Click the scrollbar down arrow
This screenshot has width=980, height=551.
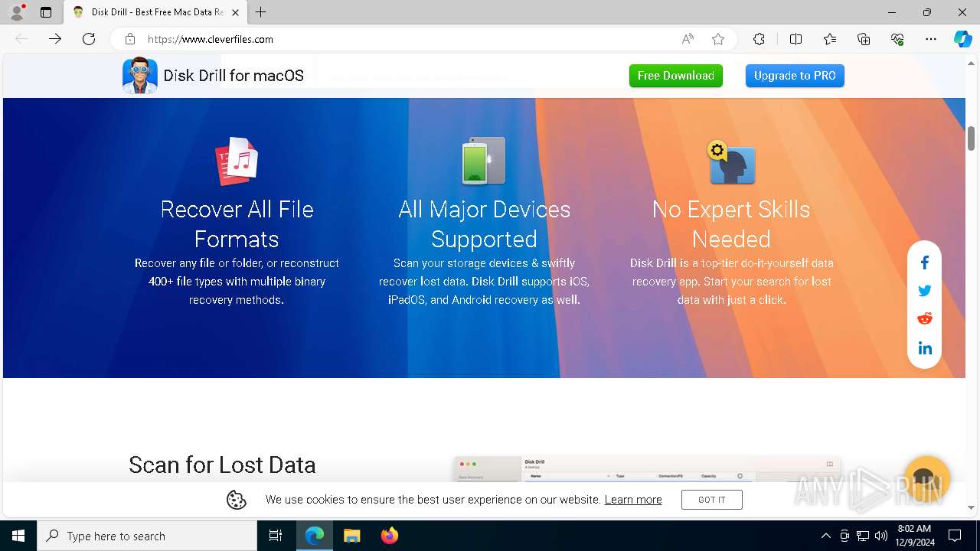pyautogui.click(x=971, y=507)
